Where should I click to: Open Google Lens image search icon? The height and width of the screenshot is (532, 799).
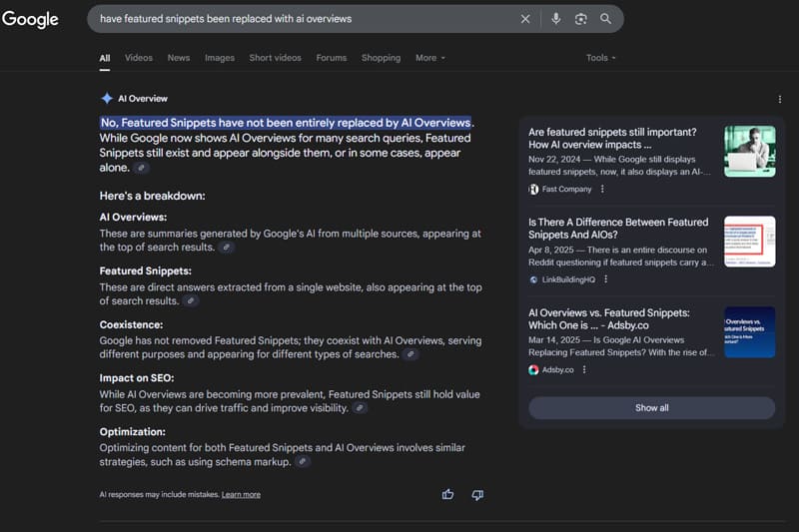pyautogui.click(x=581, y=19)
